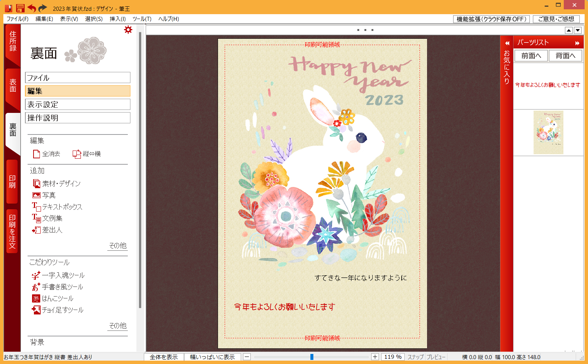Viewport: 588px width, 364px height.
Task: Expand parts list with right double chevron
Action: (577, 43)
